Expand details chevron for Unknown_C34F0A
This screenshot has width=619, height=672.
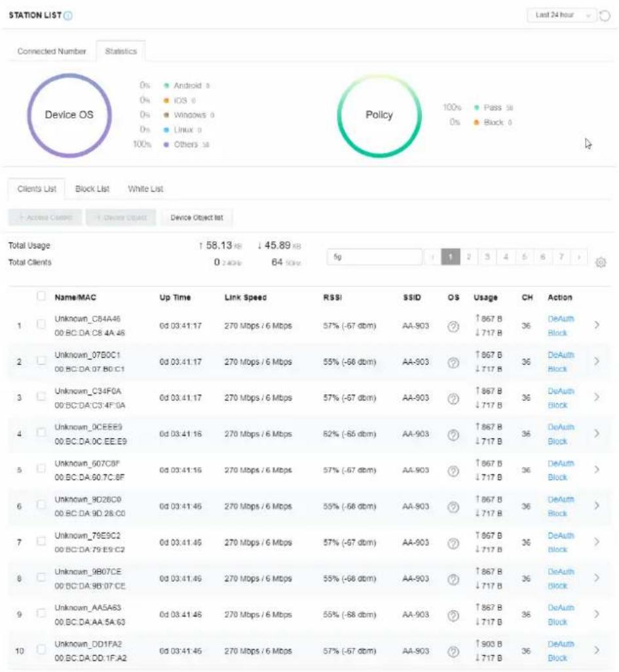597,398
